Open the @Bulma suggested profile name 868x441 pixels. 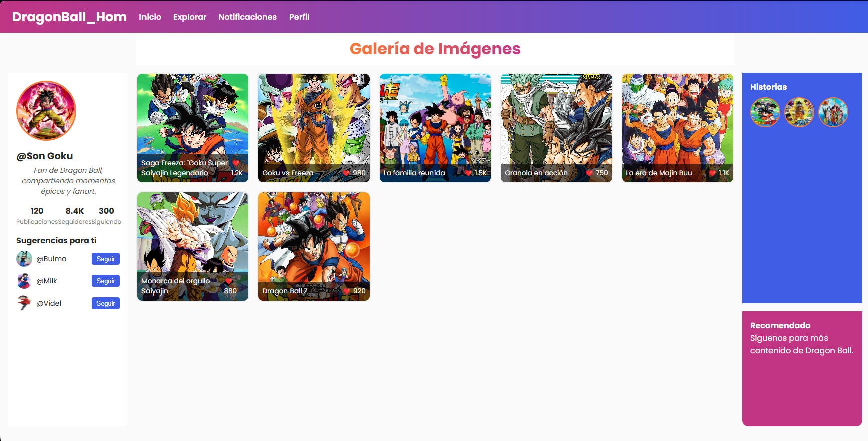click(x=51, y=259)
